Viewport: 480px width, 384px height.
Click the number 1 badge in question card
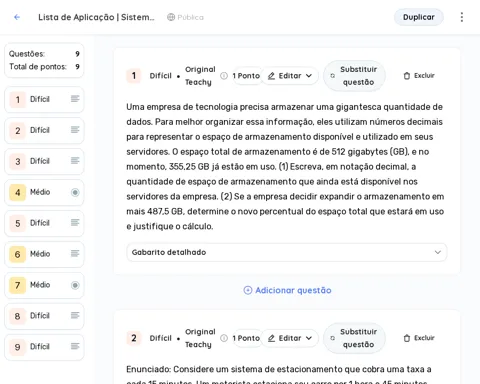[x=134, y=76]
